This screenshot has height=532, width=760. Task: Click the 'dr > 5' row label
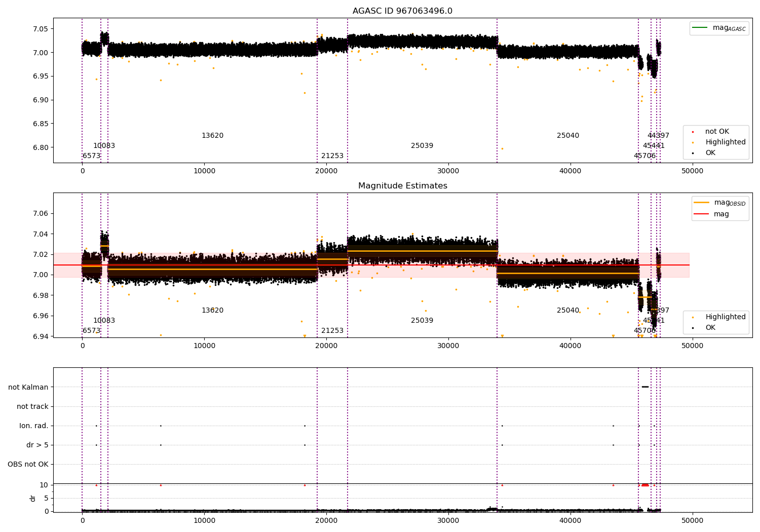coord(37,445)
